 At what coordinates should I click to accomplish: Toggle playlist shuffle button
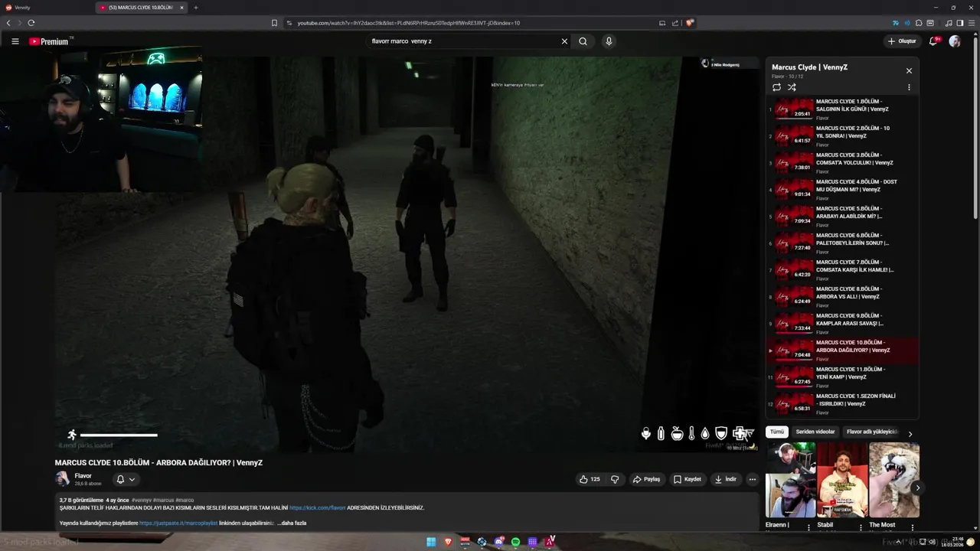(x=792, y=87)
